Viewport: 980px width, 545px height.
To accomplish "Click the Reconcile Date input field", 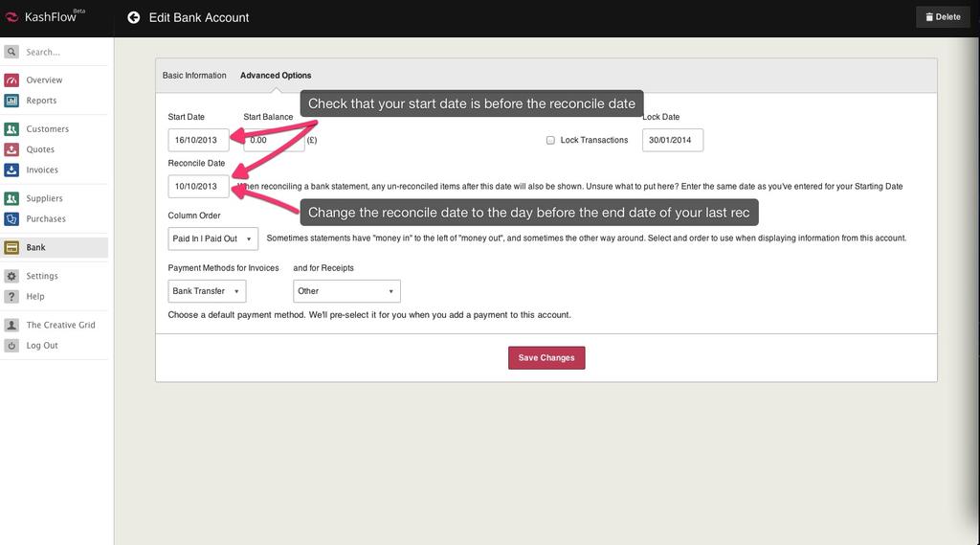I will coord(198,187).
